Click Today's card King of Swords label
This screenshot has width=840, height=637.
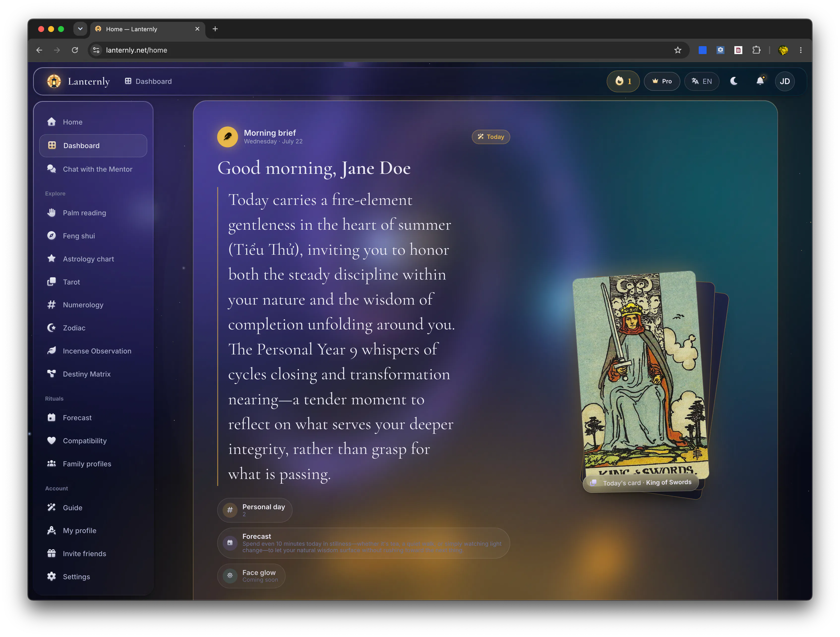641,483
